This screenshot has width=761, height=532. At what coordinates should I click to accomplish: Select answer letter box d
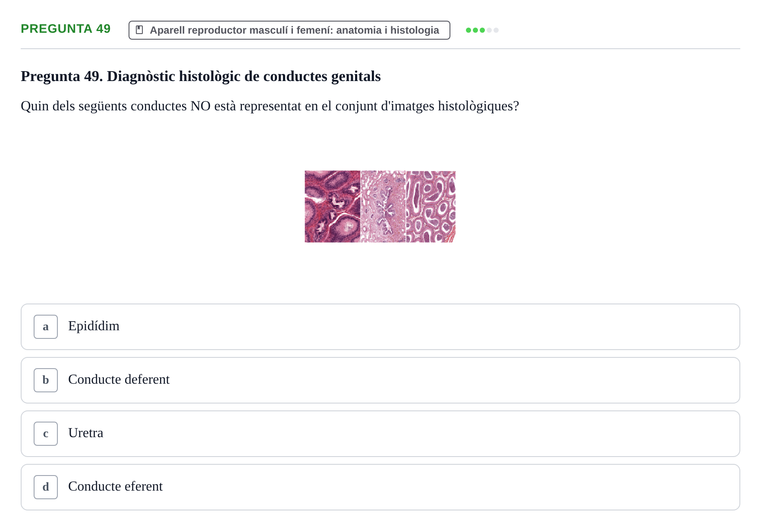click(46, 487)
